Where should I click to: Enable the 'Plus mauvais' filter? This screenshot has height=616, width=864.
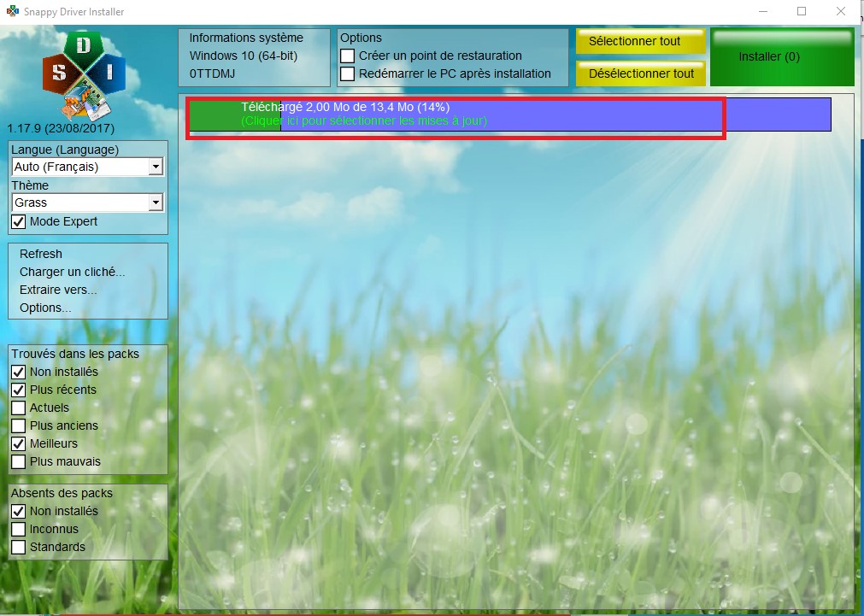(x=18, y=461)
